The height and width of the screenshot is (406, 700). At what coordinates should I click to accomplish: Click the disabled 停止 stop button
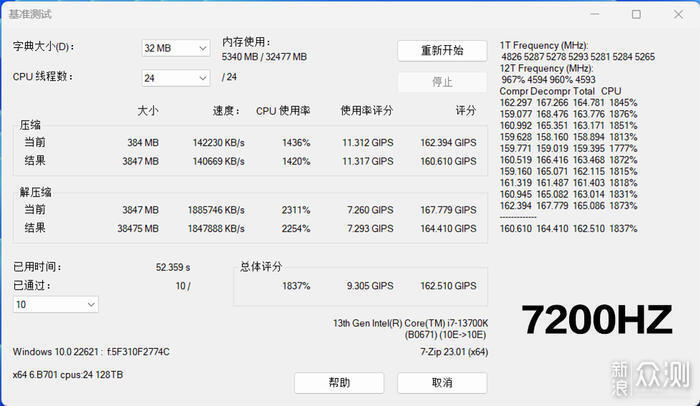[x=442, y=82]
